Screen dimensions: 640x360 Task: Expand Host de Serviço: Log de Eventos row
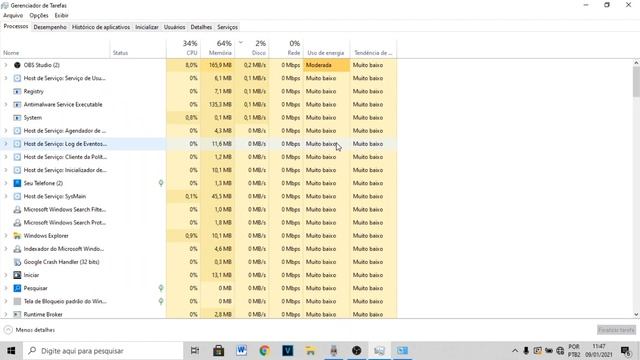[x=6, y=144]
